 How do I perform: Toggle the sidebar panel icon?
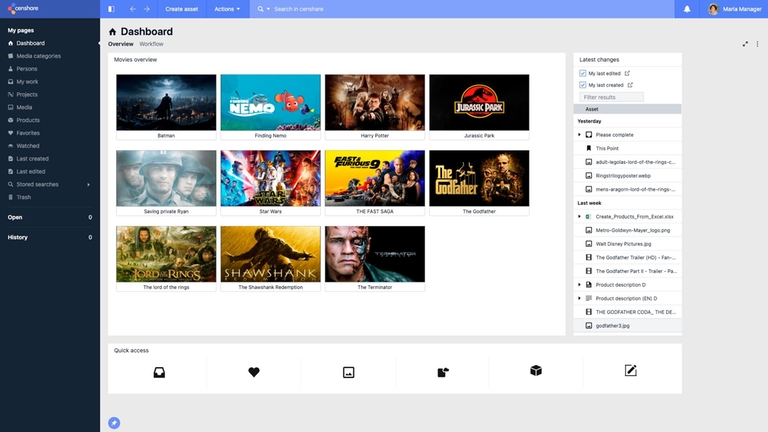coord(111,9)
